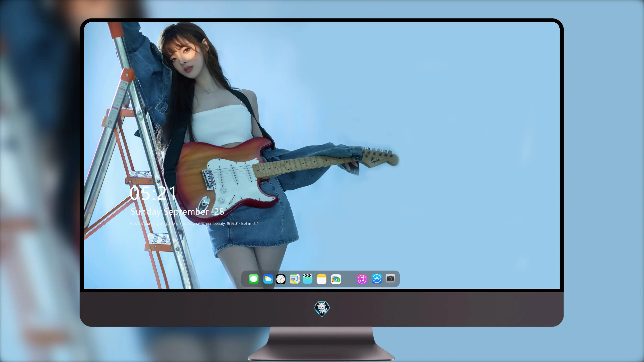Open the Clock app in the dock

coord(281,279)
